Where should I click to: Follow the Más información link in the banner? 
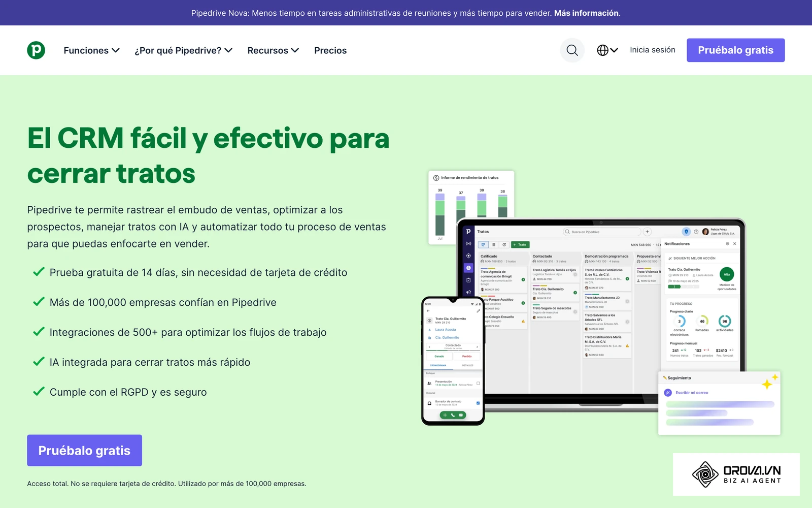(x=586, y=13)
